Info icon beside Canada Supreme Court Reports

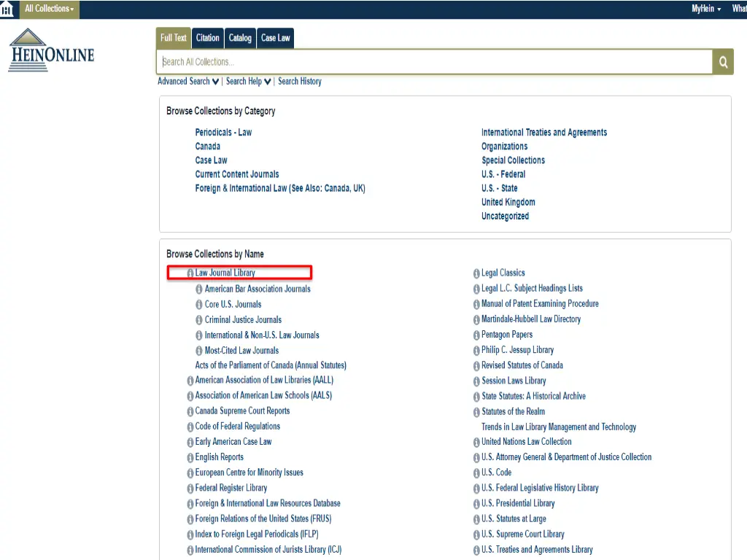pos(190,411)
